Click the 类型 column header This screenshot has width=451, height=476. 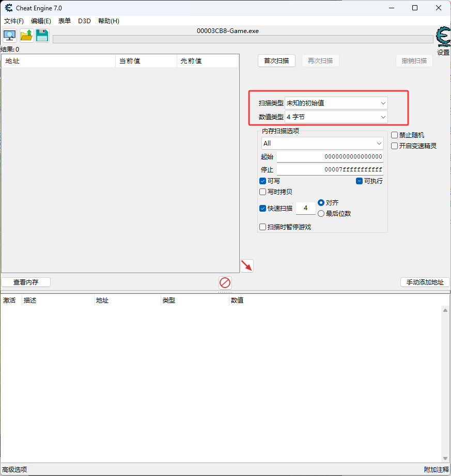pyautogui.click(x=194, y=300)
